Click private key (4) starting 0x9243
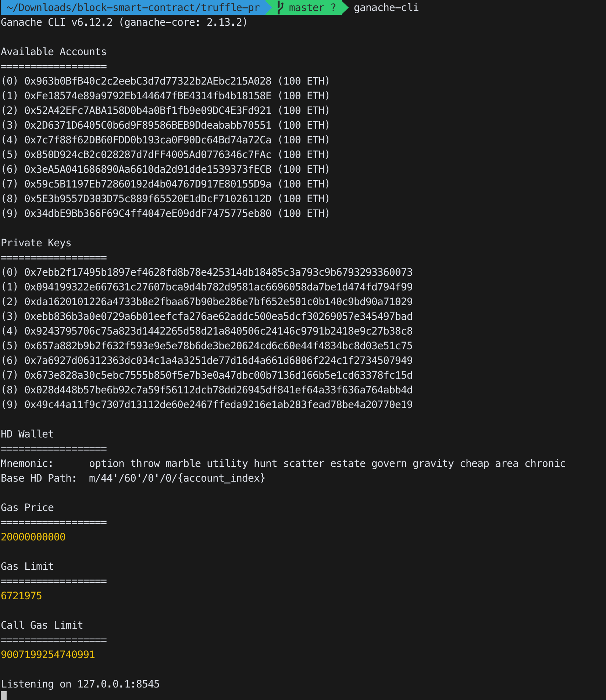Image resolution: width=606 pixels, height=700 pixels. click(x=218, y=331)
